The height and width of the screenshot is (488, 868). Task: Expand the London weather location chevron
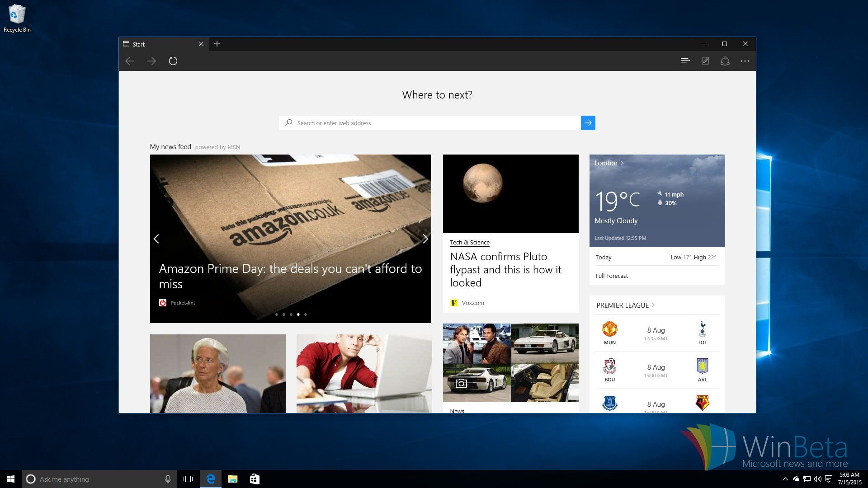pos(622,163)
